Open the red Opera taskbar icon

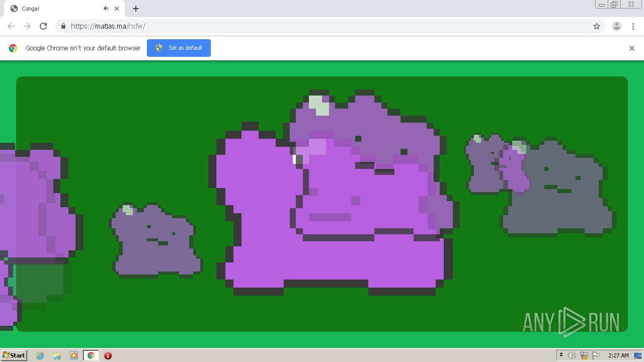(108, 355)
